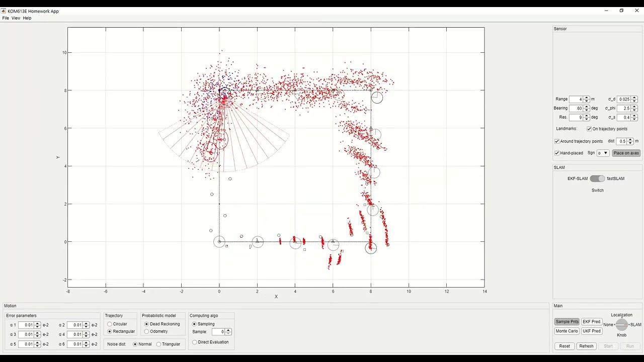The height and width of the screenshot is (362, 644).
Task: Increase the α 3 value with the up arrow
Action: pos(37,333)
